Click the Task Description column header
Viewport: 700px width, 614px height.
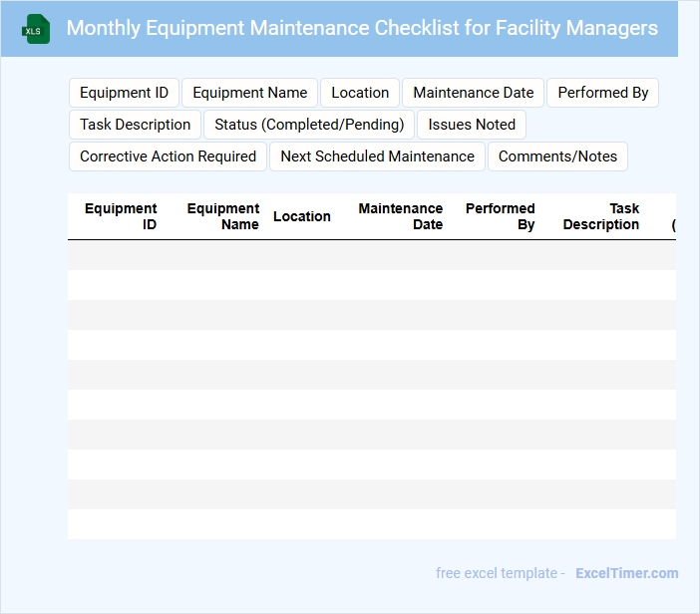tap(601, 216)
